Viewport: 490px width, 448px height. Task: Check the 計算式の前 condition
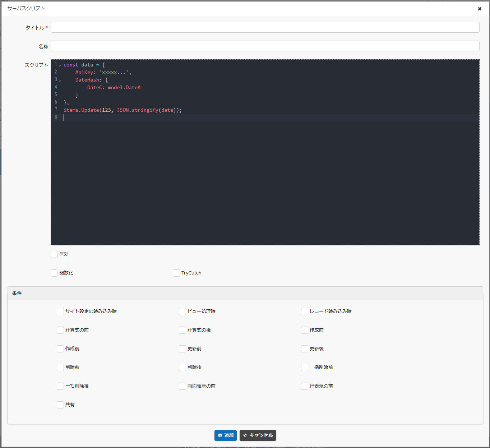pyautogui.click(x=60, y=330)
